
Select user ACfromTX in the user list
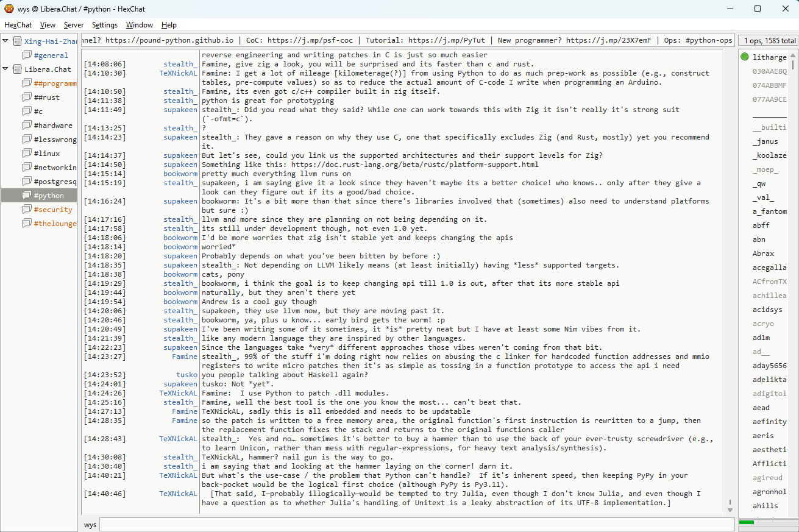pyautogui.click(x=770, y=282)
